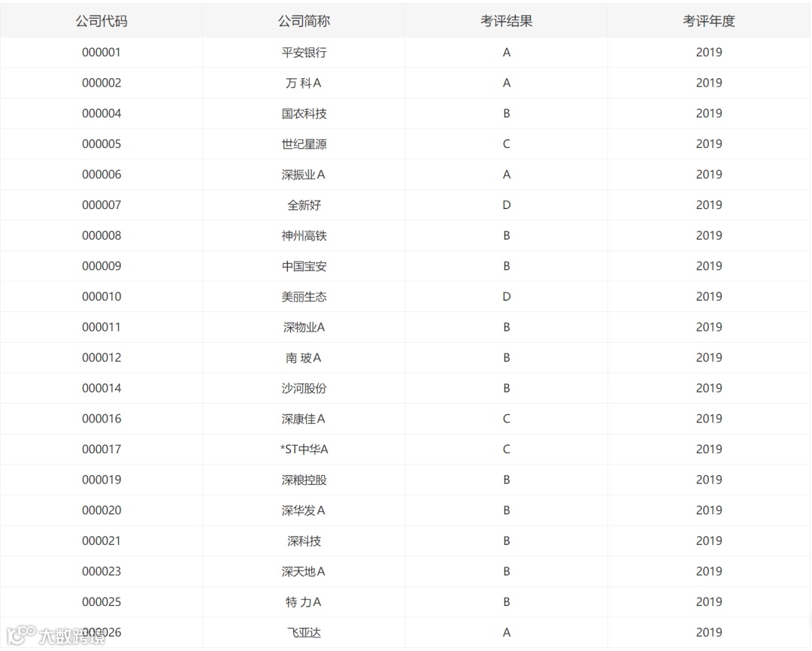Select the 南 玻A cell
This screenshot has width=812, height=651.
tap(304, 358)
